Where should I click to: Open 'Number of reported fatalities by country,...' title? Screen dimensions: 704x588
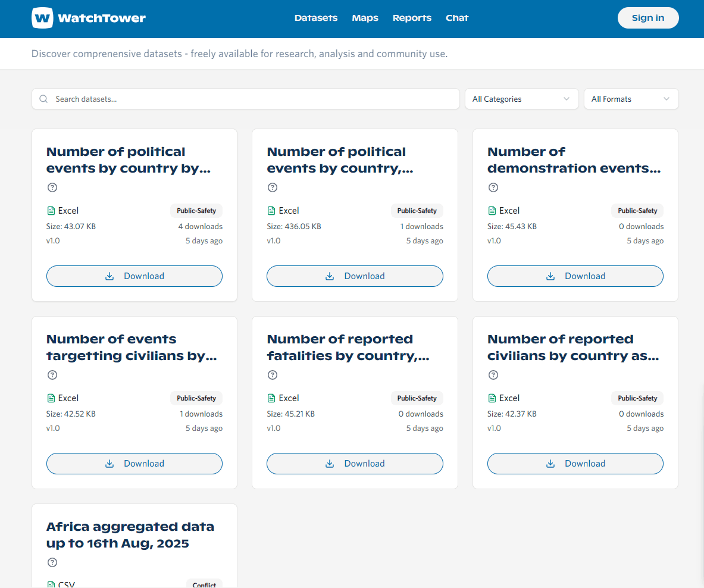tap(348, 348)
